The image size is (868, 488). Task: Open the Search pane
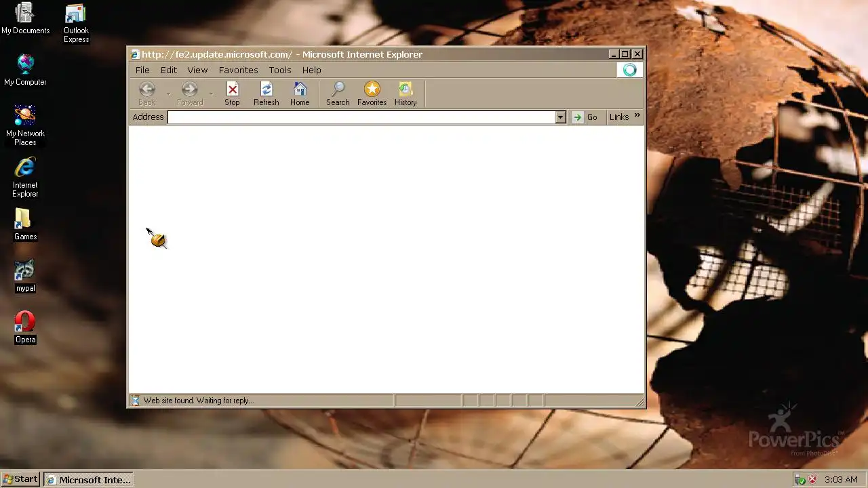point(338,94)
